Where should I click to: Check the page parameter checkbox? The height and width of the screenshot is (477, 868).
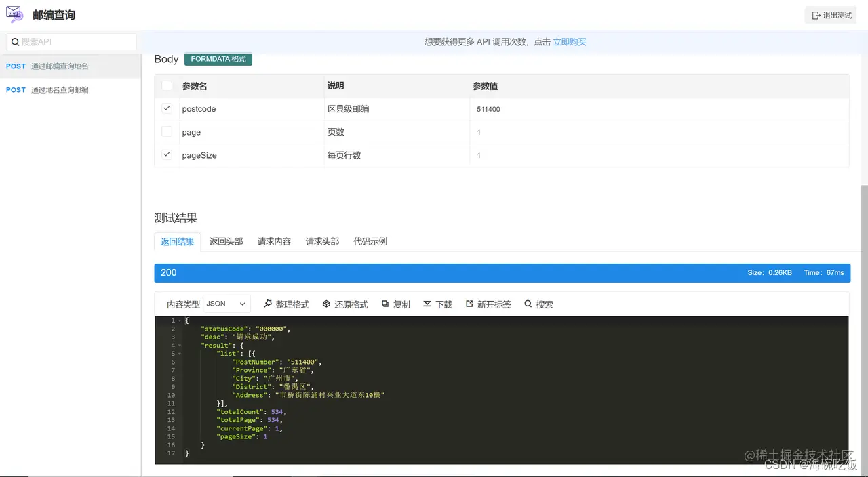(x=167, y=131)
